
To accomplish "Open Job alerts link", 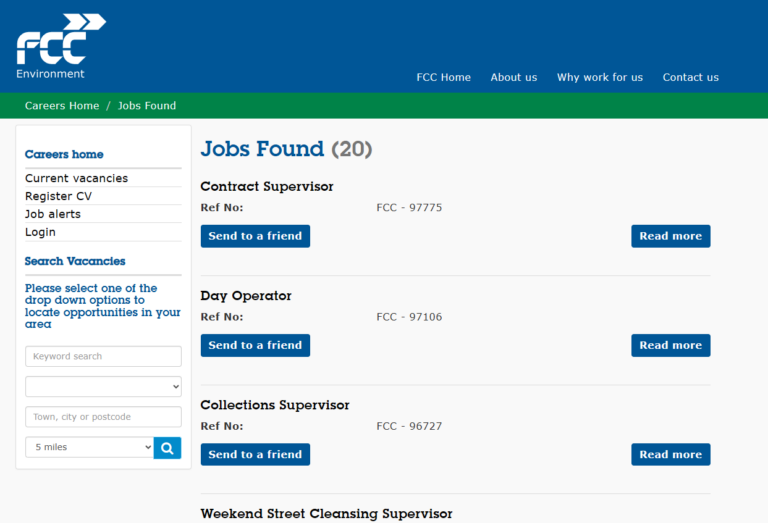I will 53,214.
